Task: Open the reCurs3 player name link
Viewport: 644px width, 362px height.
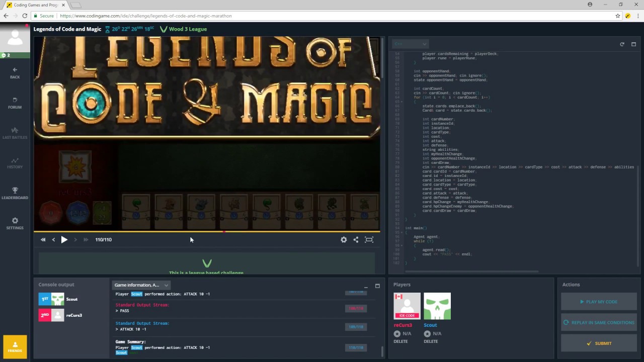Action: click(x=403, y=325)
